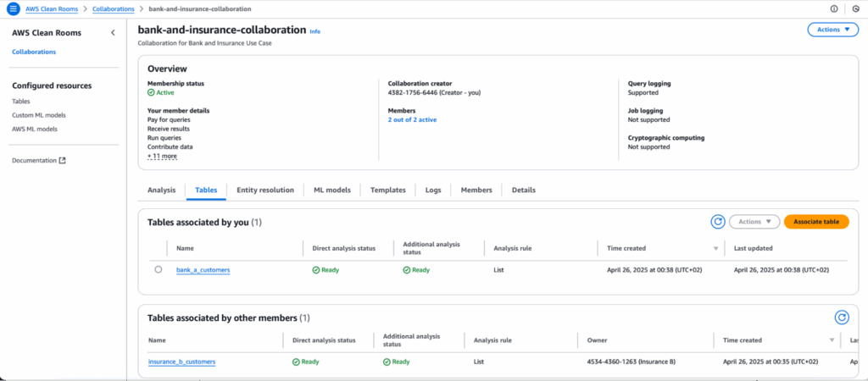
Task: Open the Entity resolution tab
Action: coord(265,190)
